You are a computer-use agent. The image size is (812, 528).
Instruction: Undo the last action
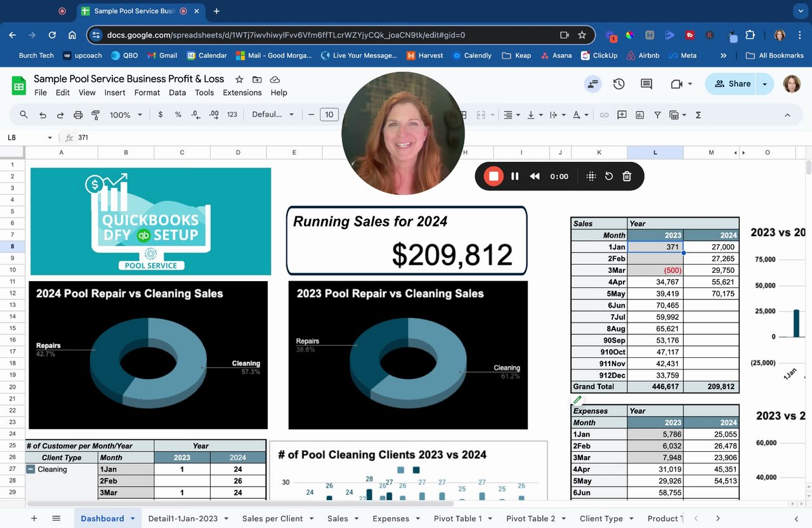[43, 115]
